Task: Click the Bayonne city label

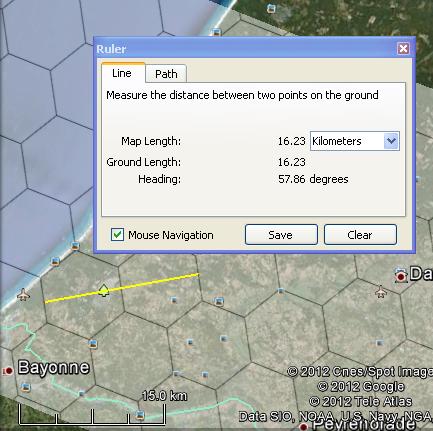Action: coord(53,368)
